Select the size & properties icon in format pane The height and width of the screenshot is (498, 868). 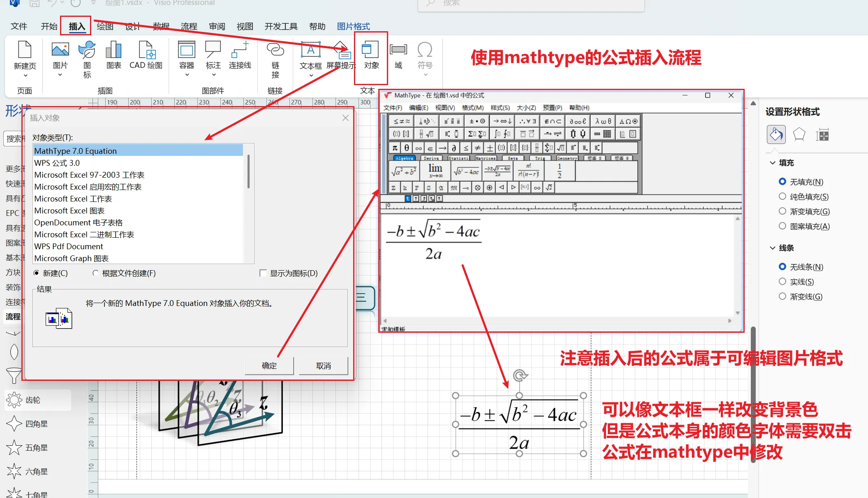(x=822, y=134)
